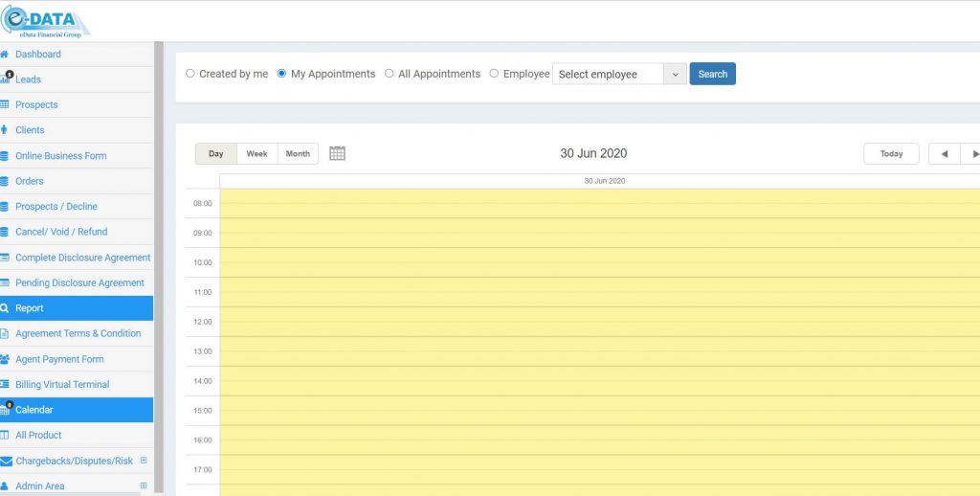Open the calendar date picker icon

click(337, 153)
